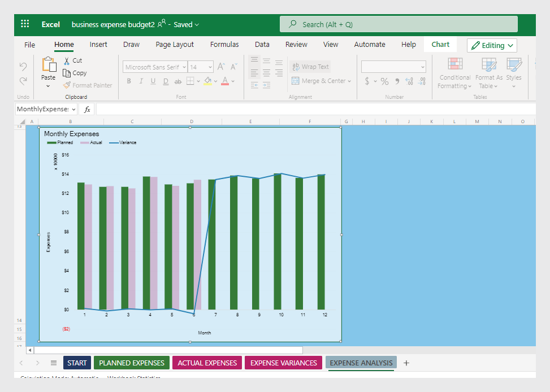The height and width of the screenshot is (392, 550).
Task: Expand the Editing mode selector
Action: tap(511, 45)
